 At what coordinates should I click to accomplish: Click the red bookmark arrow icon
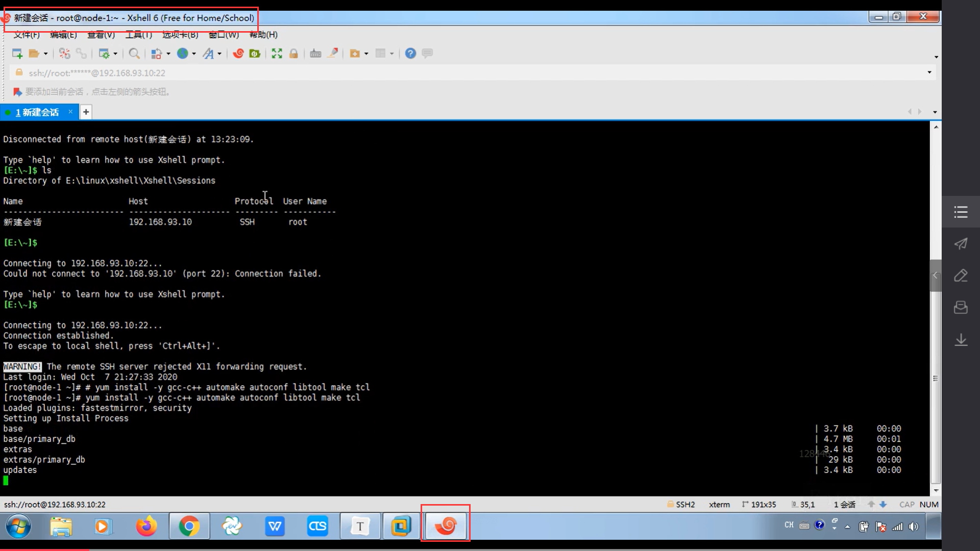click(x=17, y=92)
